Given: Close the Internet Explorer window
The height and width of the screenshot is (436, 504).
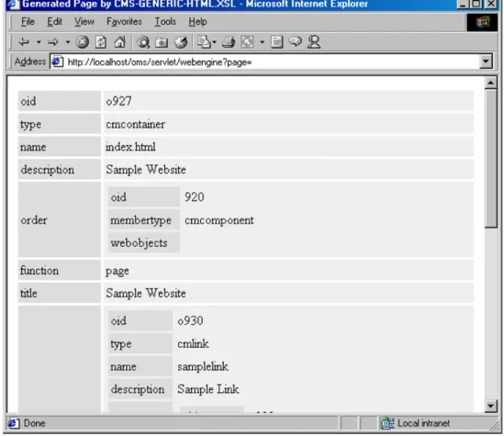Looking at the screenshot, I should pos(491,5).
